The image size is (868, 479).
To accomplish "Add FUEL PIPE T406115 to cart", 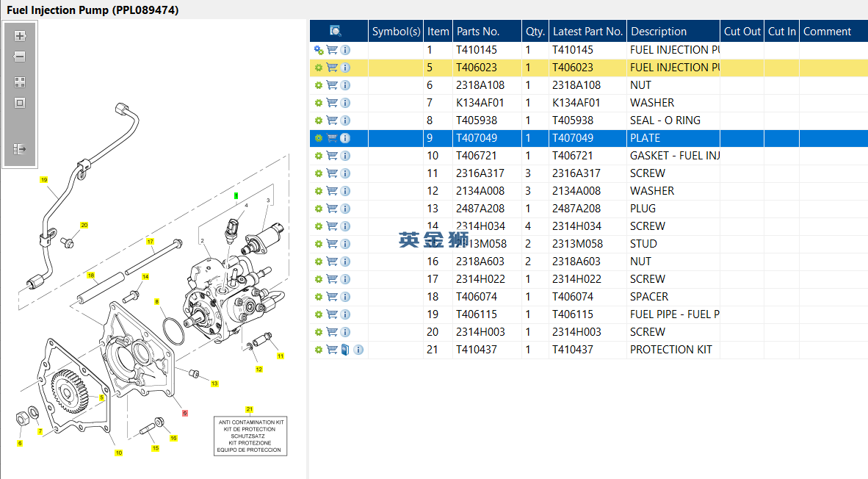I will tap(332, 314).
